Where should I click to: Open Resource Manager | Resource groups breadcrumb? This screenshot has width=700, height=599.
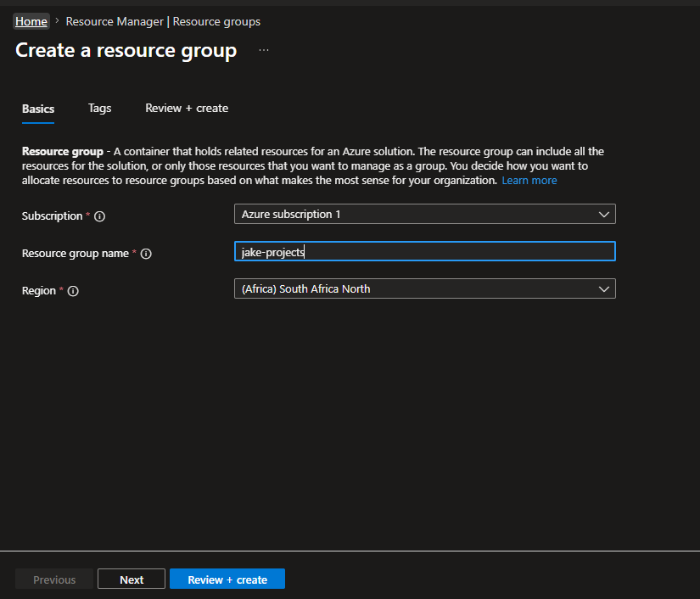click(x=163, y=21)
